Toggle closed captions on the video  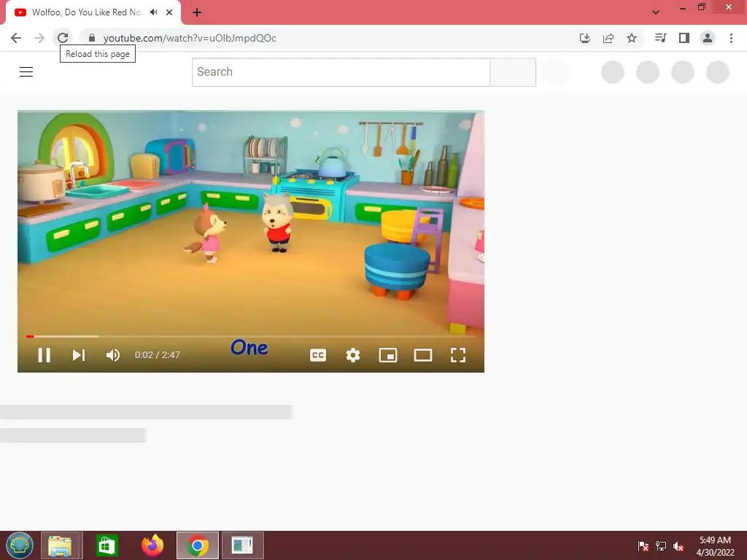[318, 355]
